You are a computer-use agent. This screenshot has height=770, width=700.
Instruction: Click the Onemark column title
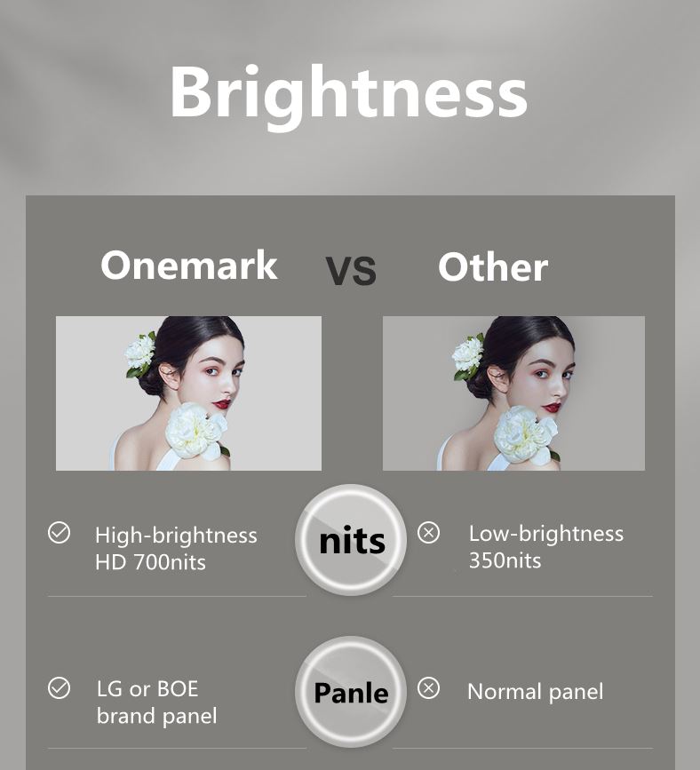tap(188, 266)
